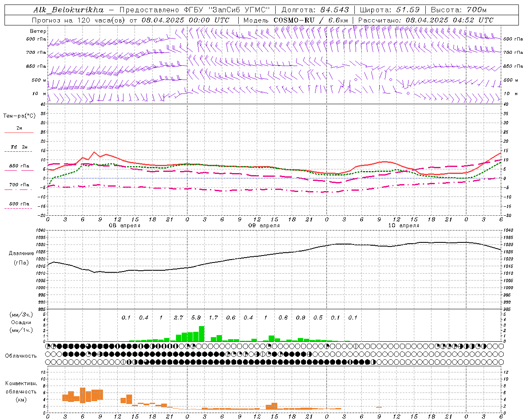Click the '(мм/1ч.)' hourly precipitation unit label

(21, 330)
